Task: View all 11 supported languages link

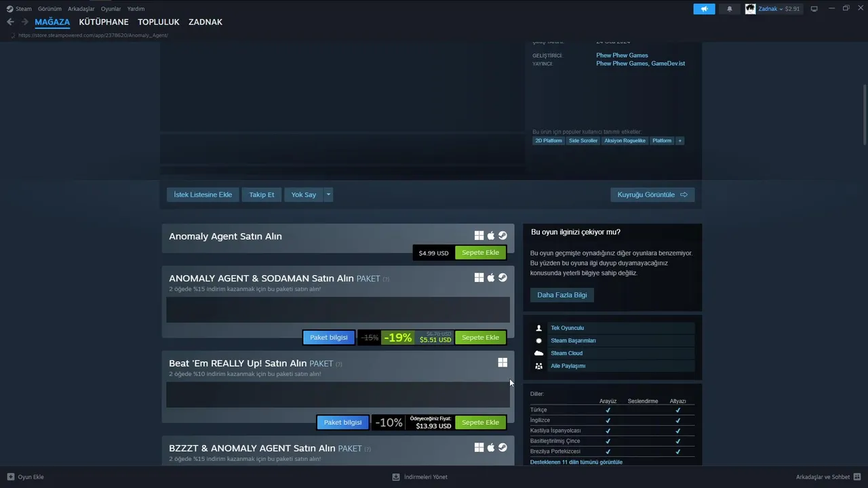Action: coord(576,462)
